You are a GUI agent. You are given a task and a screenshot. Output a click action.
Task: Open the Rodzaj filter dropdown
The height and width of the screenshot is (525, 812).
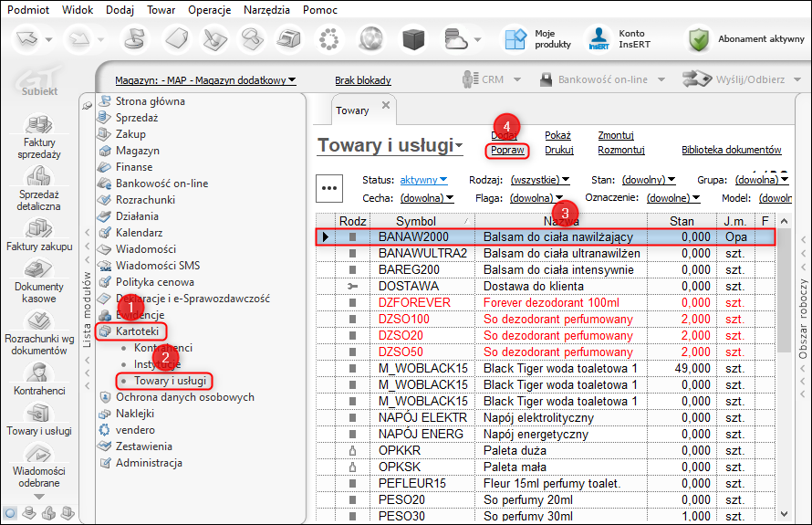coord(539,180)
